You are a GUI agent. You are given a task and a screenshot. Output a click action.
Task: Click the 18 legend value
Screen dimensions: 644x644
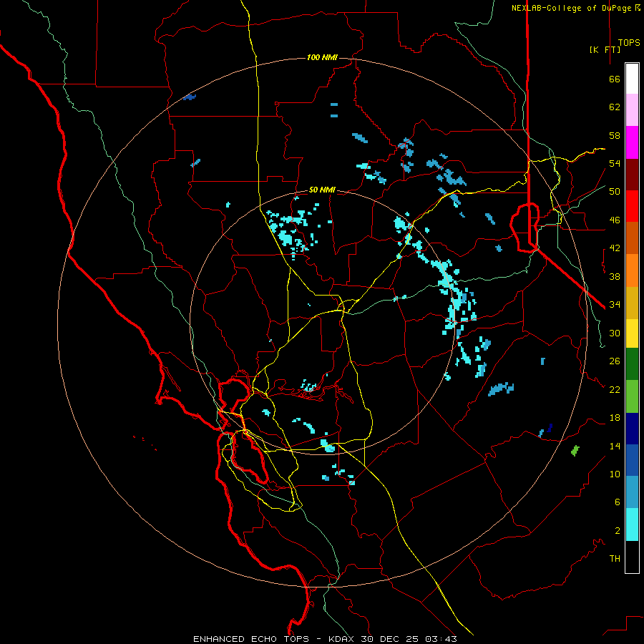tap(615, 418)
